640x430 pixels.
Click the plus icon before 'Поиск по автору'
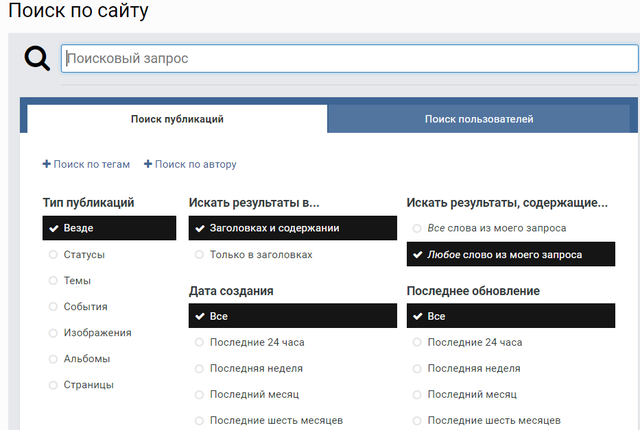coord(148,164)
